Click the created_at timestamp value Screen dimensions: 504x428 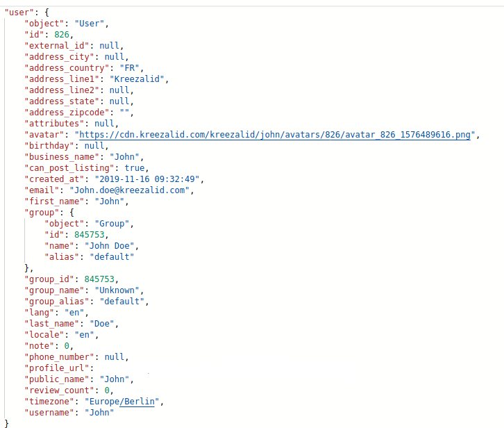[147, 179]
